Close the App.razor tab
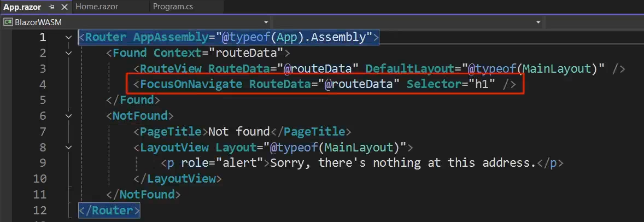The image size is (644, 222). pos(65,7)
